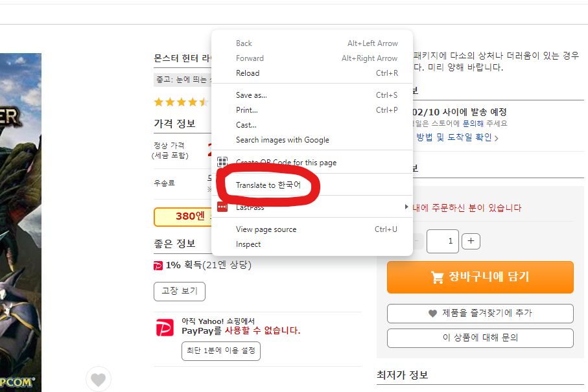Click the 고장 보기 button
Viewport: 588px width, 392px height.
pos(179,291)
